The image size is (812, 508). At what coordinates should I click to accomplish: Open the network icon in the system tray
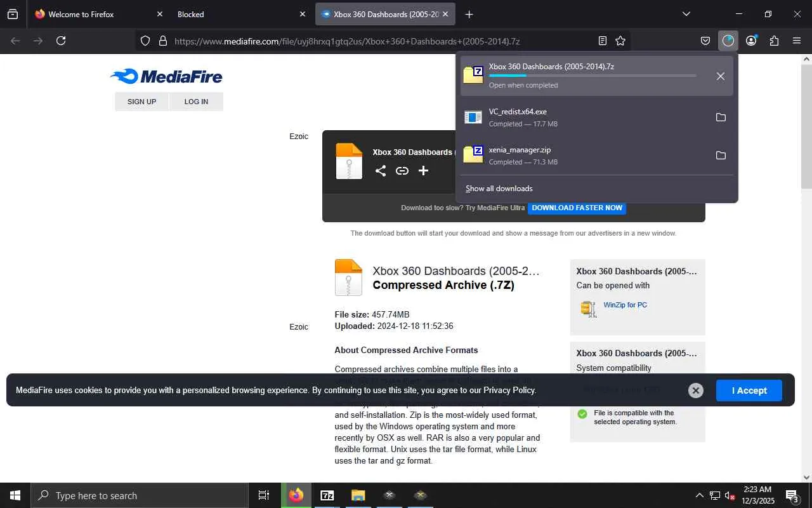pos(714,495)
